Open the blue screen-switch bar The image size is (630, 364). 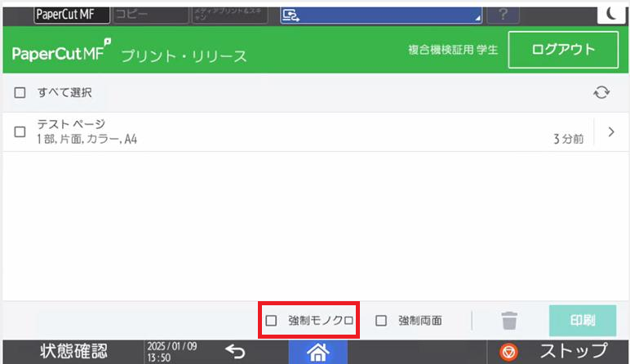pyautogui.click(x=381, y=15)
